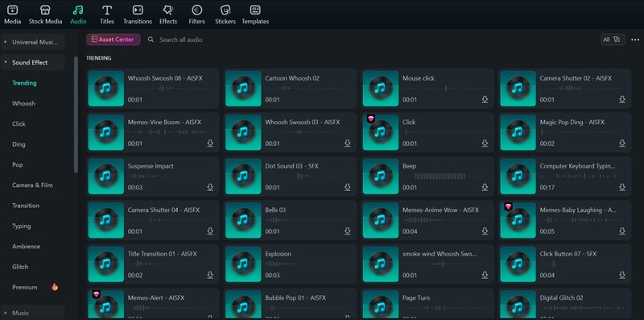The height and width of the screenshot is (320, 644).
Task: Open the three-dots more options menu
Action: (x=635, y=39)
